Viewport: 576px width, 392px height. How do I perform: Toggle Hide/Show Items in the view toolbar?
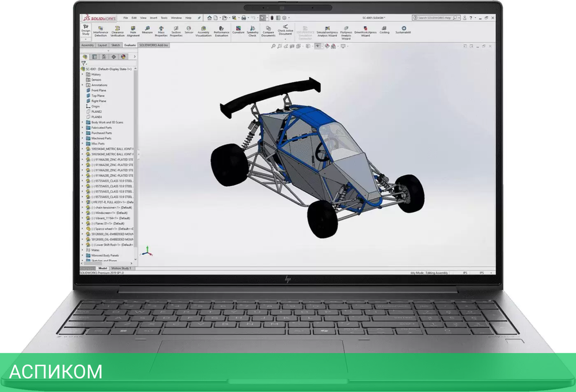[x=317, y=48]
